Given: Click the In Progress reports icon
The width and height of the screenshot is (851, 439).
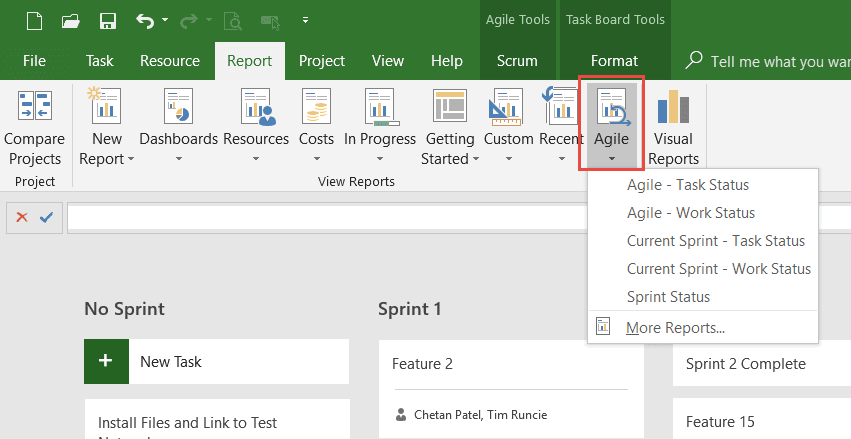Looking at the screenshot, I should tap(380, 106).
